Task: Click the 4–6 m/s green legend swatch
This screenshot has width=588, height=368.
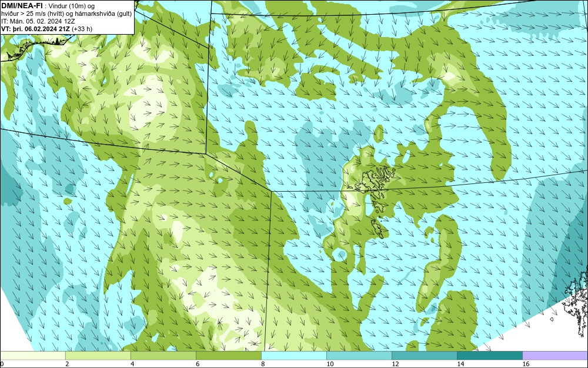Action: point(163,355)
